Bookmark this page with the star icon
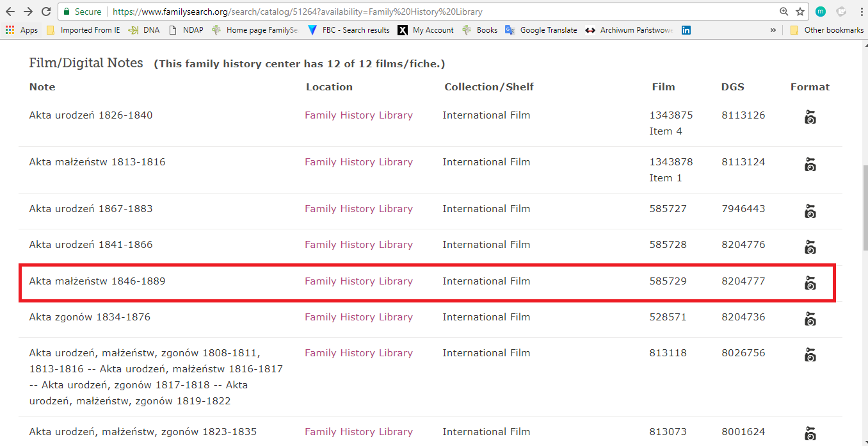868x446 pixels. [x=800, y=12]
